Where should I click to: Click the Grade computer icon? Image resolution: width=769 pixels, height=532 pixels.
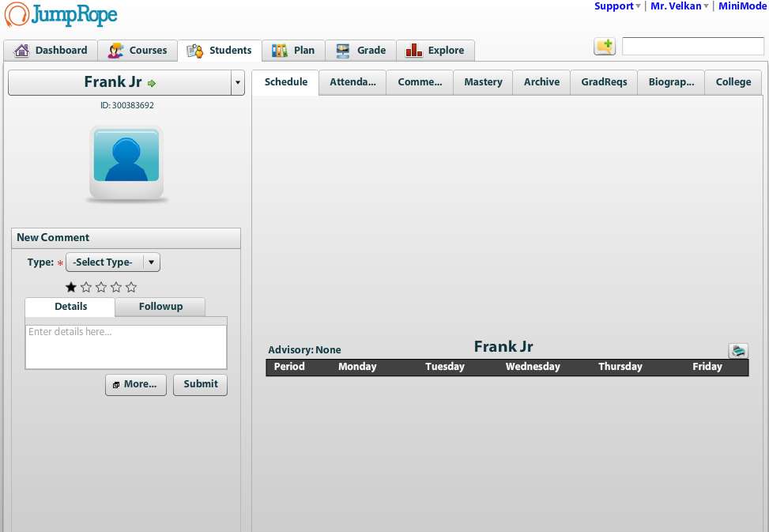tap(343, 51)
